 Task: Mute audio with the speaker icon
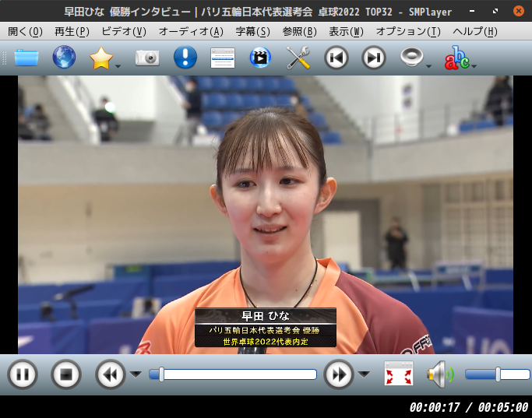coord(440,374)
